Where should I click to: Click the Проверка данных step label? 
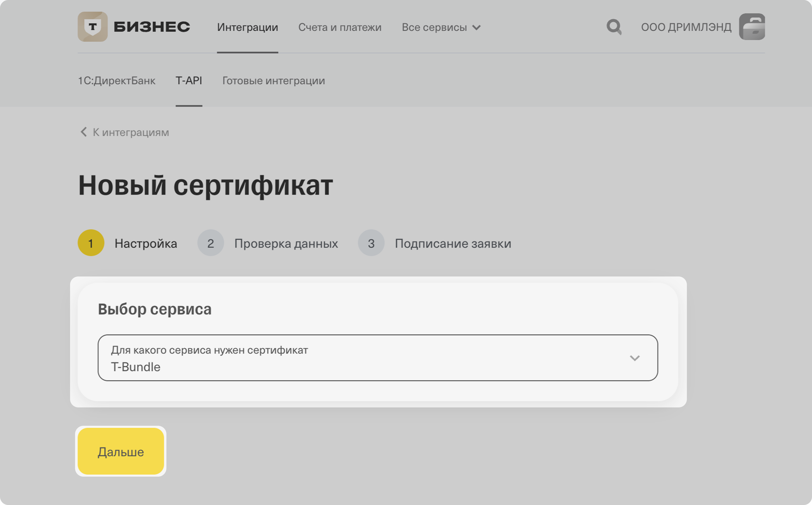pyautogui.click(x=286, y=244)
